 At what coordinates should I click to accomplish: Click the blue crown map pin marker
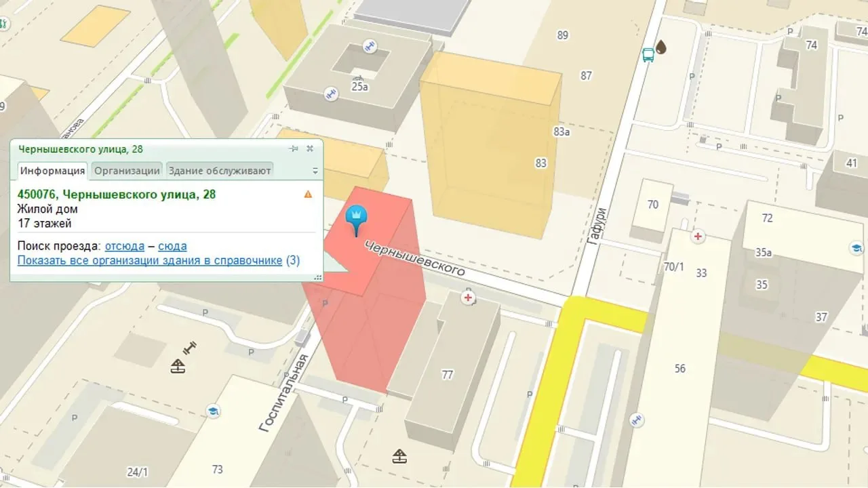click(x=355, y=221)
